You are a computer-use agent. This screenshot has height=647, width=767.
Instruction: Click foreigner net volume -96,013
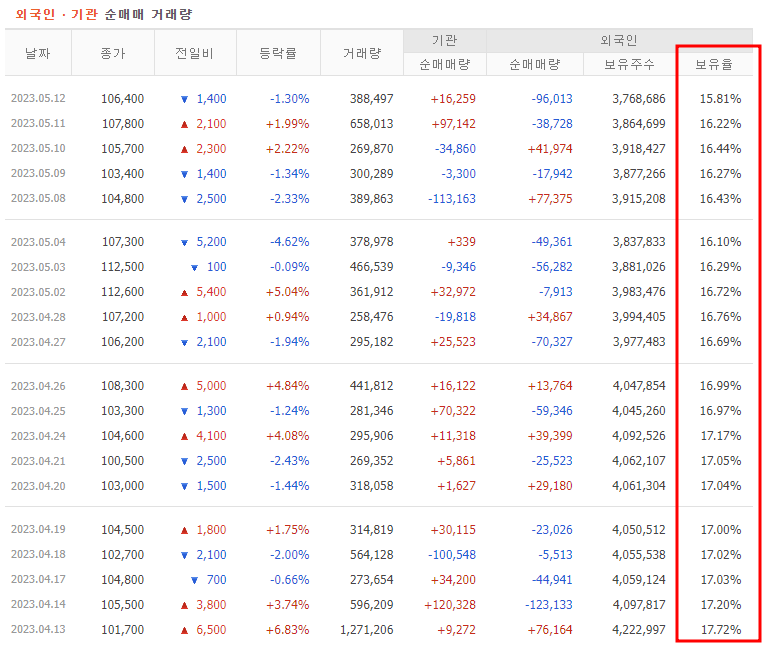pos(552,99)
